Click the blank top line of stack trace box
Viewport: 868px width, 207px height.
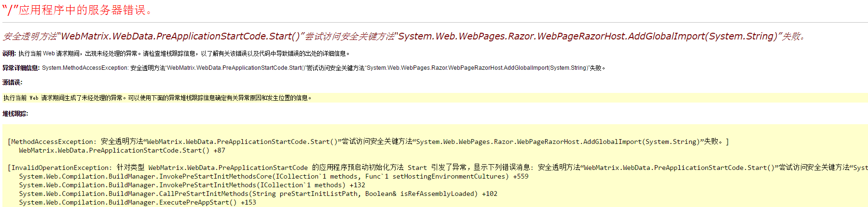click(434, 131)
